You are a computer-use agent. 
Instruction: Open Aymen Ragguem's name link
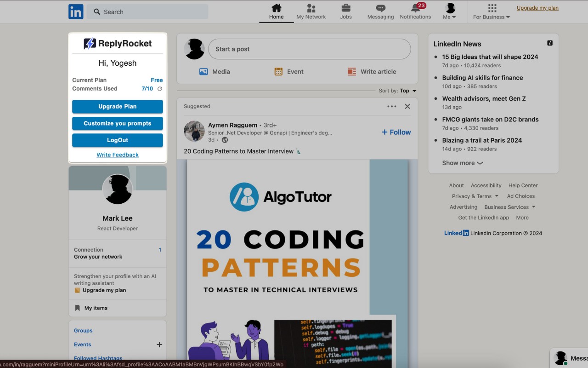[x=232, y=125]
